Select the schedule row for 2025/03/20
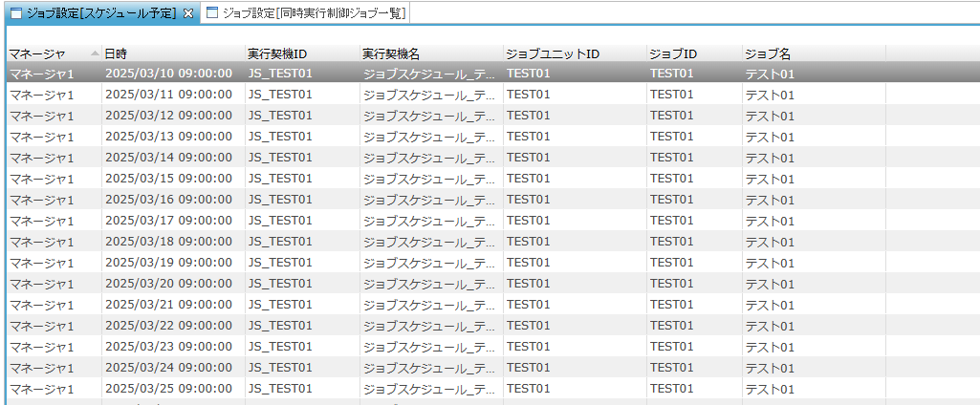 pos(168,284)
